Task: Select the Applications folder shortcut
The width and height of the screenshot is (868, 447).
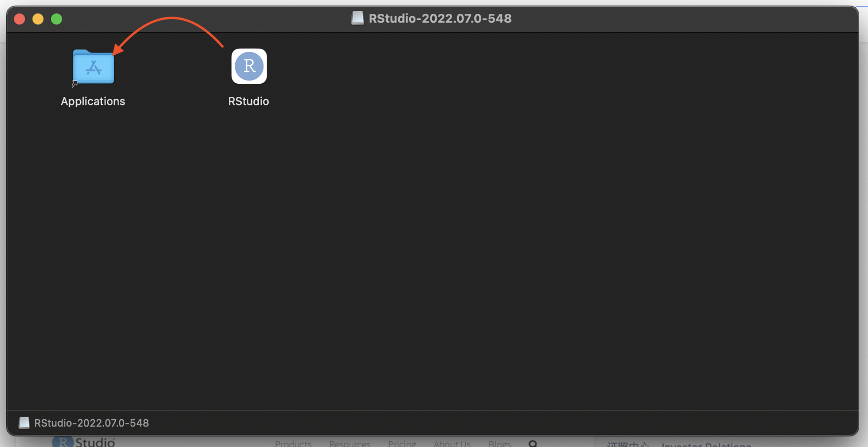Action: [x=93, y=66]
